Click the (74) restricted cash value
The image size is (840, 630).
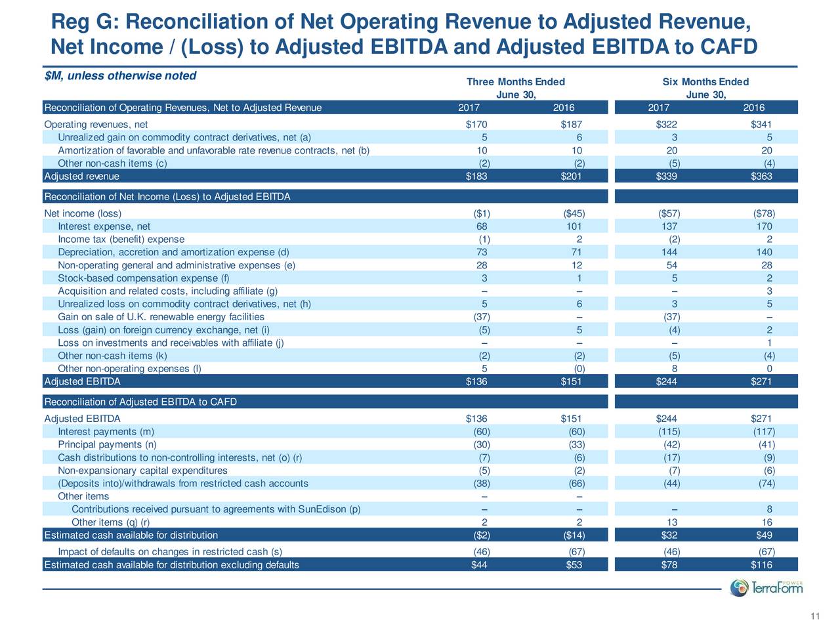[766, 483]
